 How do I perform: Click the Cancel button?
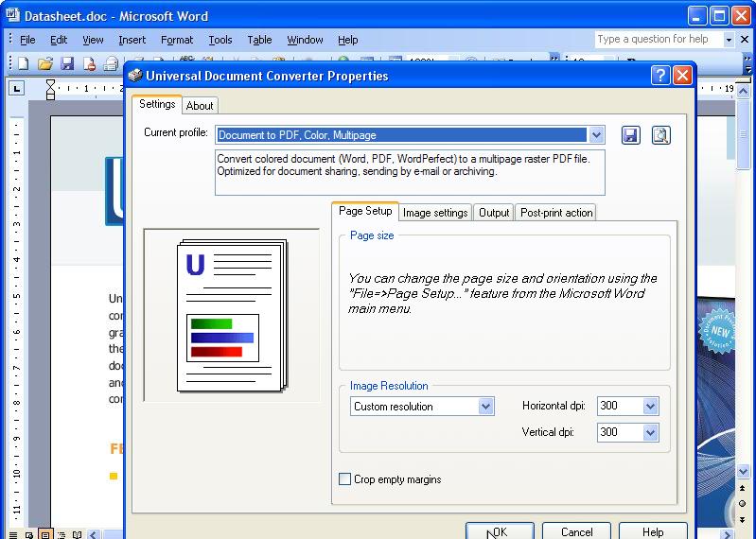click(576, 531)
